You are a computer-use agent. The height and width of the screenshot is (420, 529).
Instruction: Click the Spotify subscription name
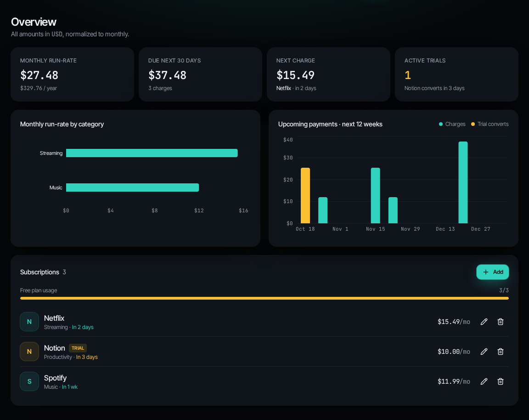click(55, 378)
